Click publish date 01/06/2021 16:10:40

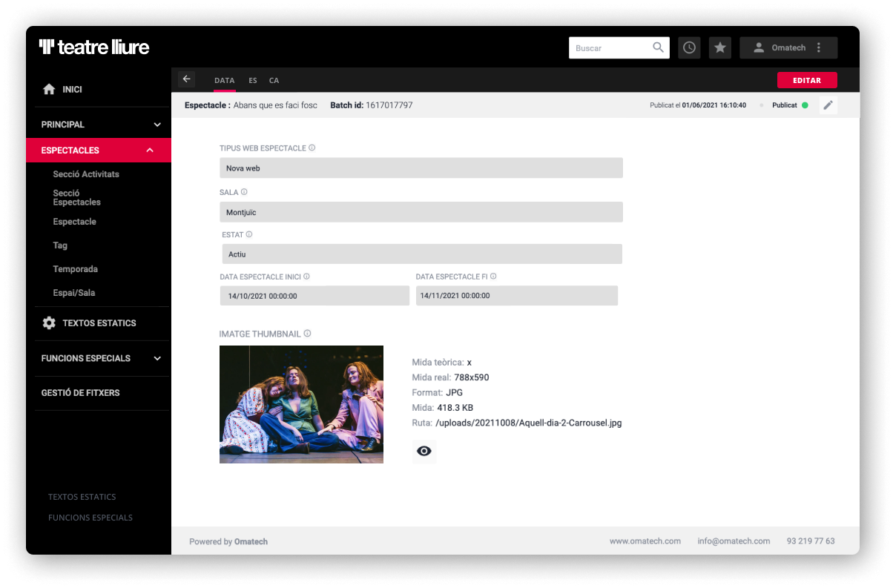tap(714, 105)
